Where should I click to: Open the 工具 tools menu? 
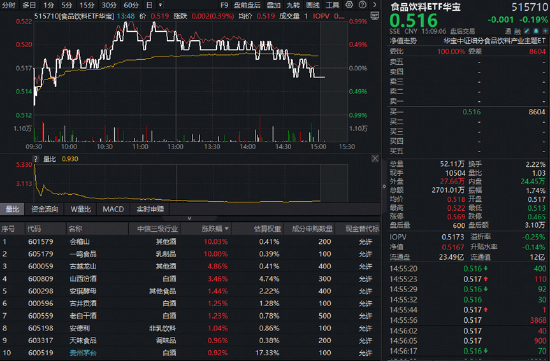pos(333,5)
